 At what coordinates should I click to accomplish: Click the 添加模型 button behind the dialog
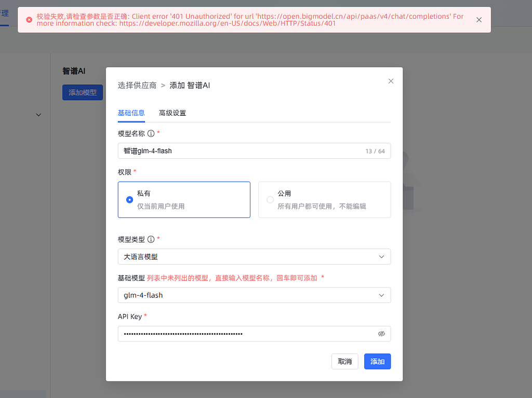tap(83, 92)
